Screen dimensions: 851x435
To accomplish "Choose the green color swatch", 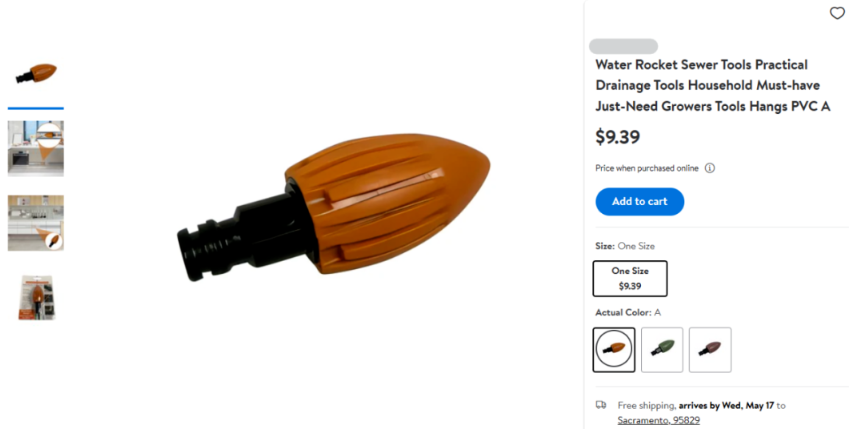I will coord(662,349).
